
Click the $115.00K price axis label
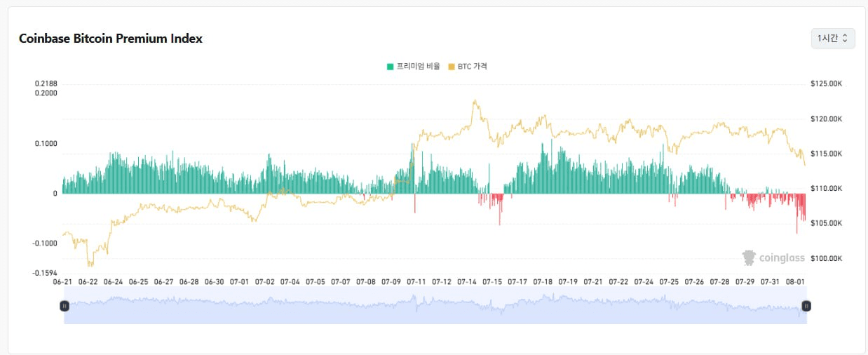click(x=826, y=154)
